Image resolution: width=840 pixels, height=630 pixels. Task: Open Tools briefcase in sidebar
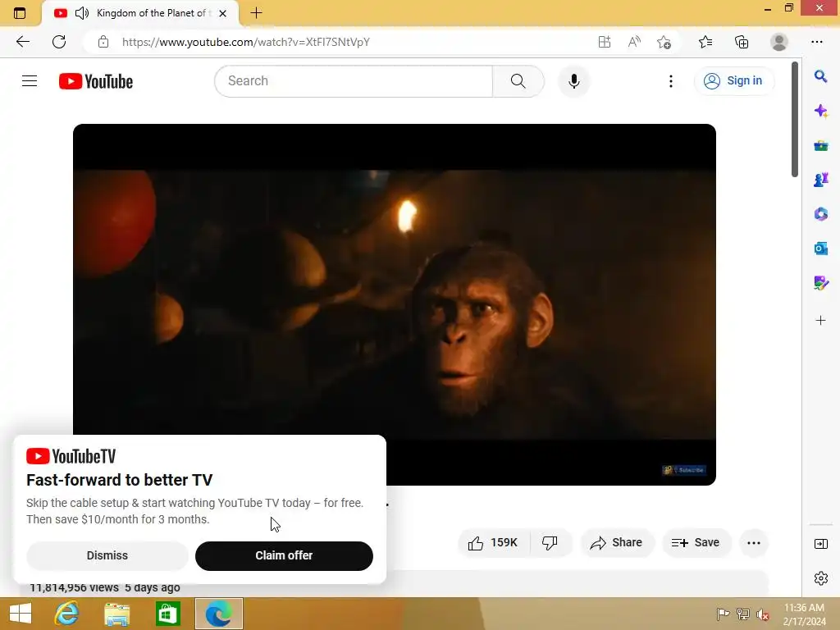click(820, 145)
